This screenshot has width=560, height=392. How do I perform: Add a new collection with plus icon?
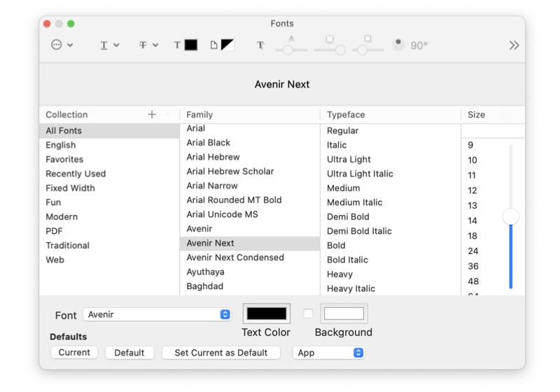(152, 114)
